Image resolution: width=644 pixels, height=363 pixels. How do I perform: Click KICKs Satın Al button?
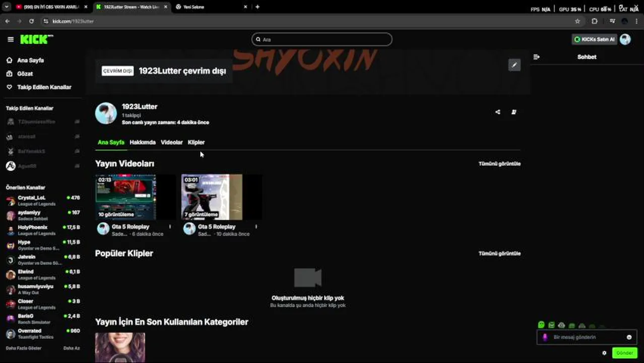(594, 39)
